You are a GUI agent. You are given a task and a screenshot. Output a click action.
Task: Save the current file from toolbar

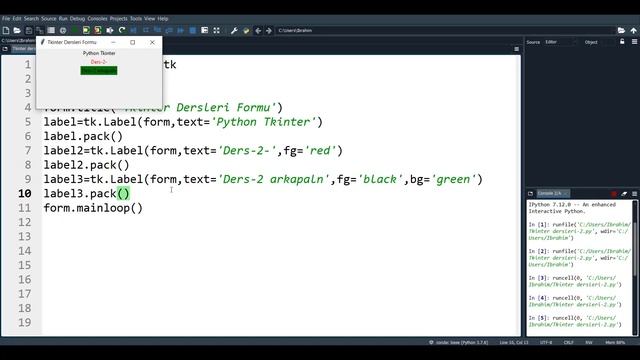pos(29,31)
